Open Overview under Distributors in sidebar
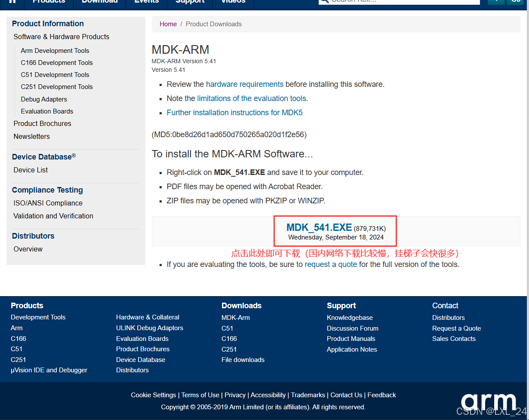The height and width of the screenshot is (420, 529). [28, 249]
